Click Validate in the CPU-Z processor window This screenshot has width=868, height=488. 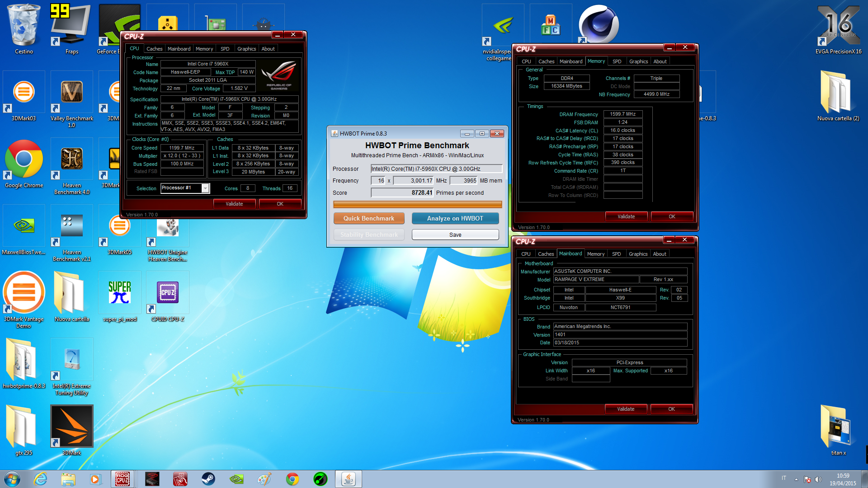234,204
